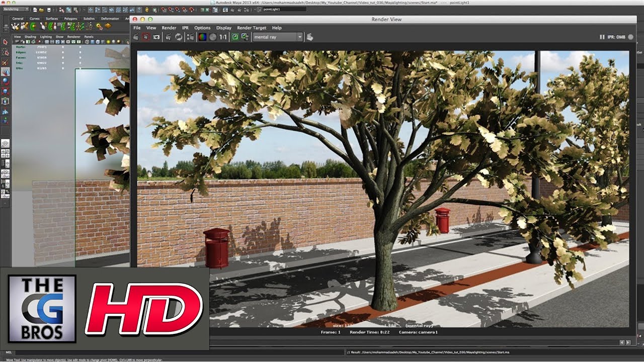Refresh the IPR image
The width and height of the screenshot is (644, 362).
pos(179,37)
